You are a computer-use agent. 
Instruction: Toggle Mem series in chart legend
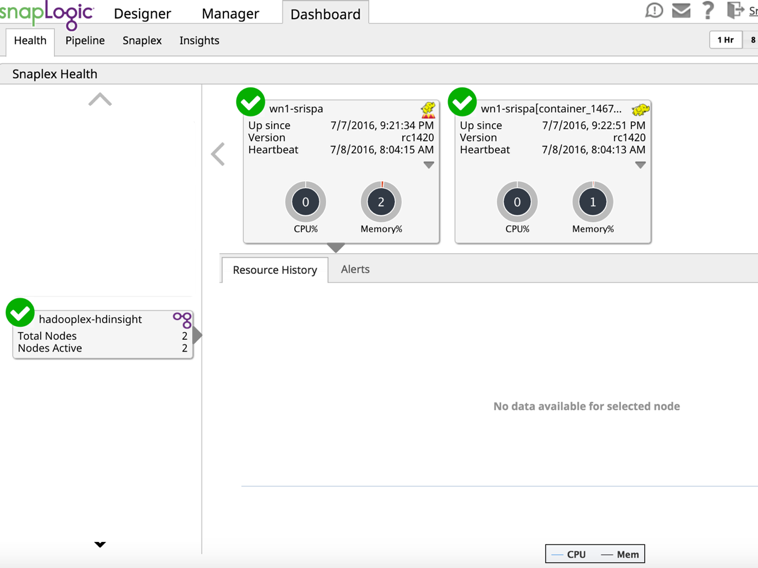(x=620, y=554)
